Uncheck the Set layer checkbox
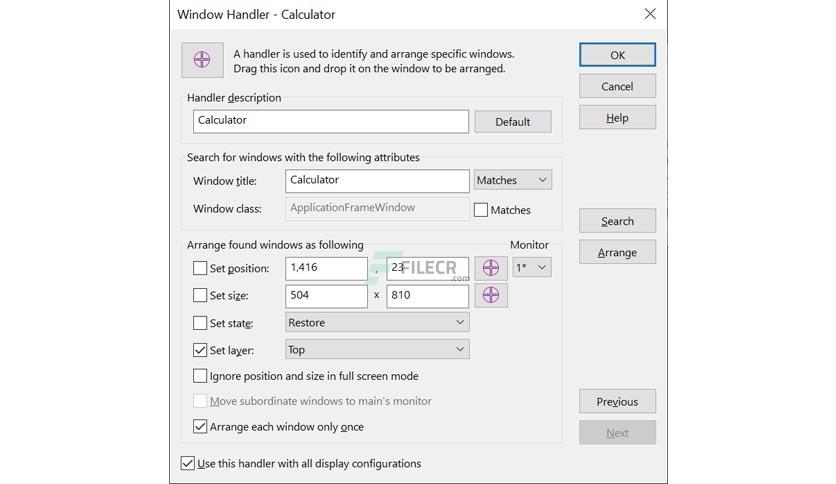 (200, 350)
